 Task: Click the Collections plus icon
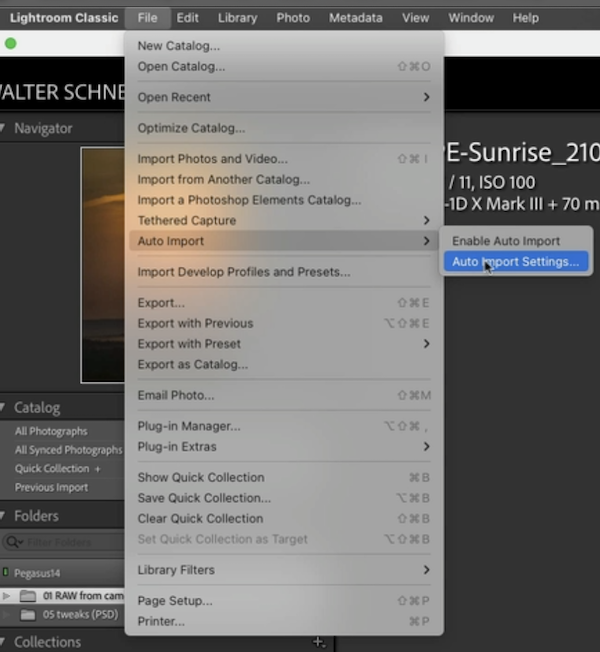tap(318, 642)
